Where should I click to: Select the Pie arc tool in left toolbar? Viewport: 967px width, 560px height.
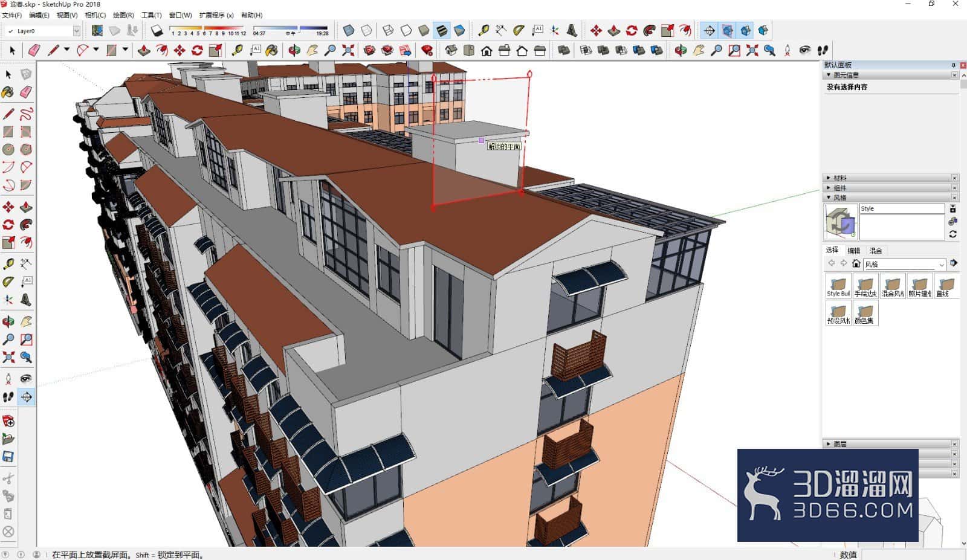(26, 185)
